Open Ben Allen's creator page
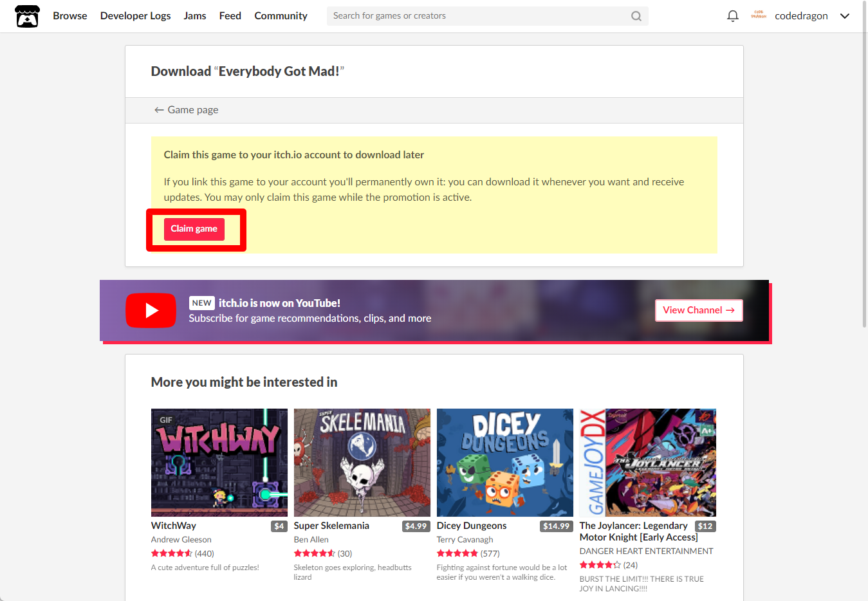 (311, 540)
